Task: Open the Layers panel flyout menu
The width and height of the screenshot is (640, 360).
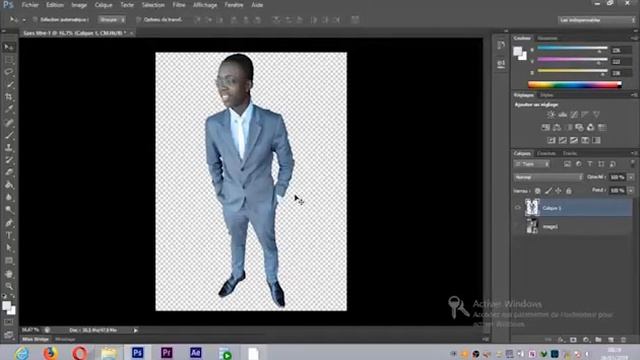Action: point(634,153)
